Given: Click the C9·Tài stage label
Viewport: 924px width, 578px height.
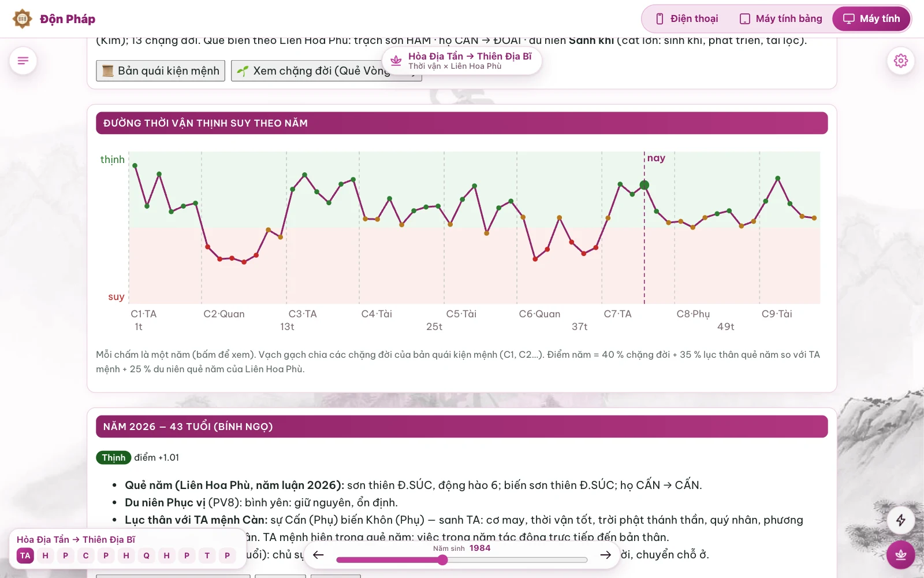Looking at the screenshot, I should pyautogui.click(x=777, y=314).
